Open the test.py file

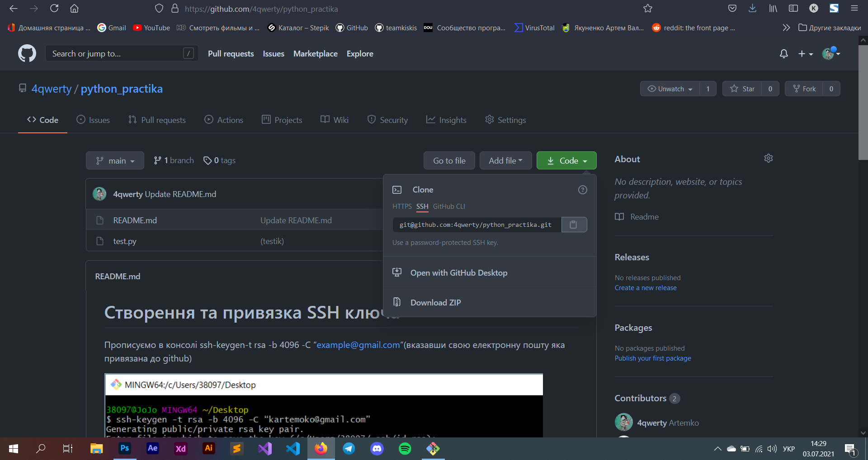(125, 241)
